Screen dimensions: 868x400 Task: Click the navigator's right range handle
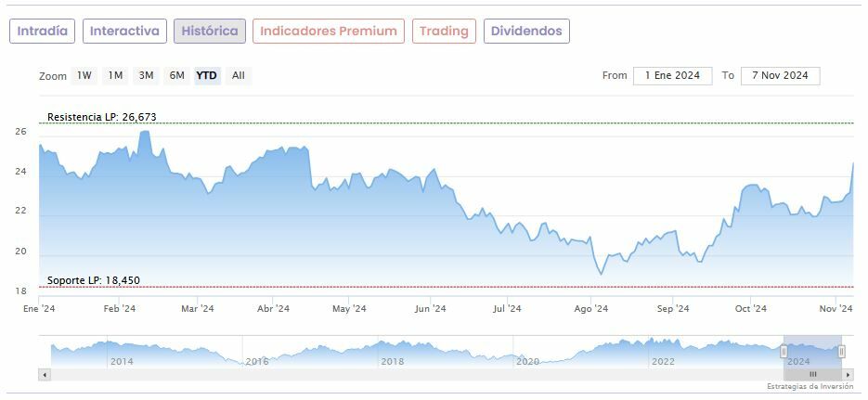point(842,352)
